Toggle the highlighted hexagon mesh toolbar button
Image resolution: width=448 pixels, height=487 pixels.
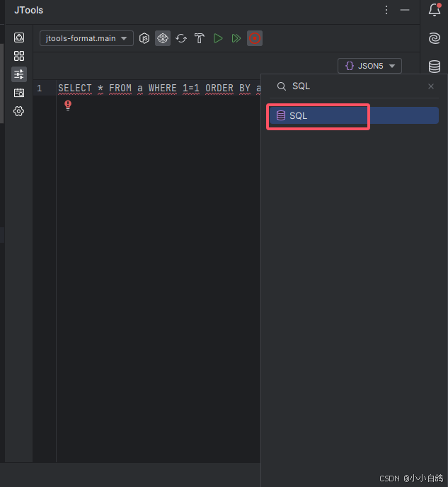point(163,38)
